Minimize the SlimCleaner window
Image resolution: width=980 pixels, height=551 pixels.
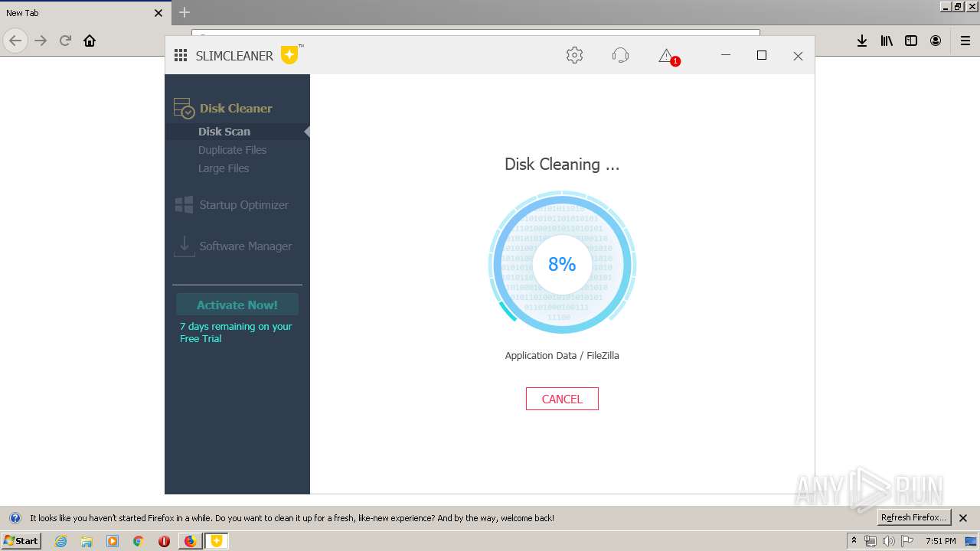(x=726, y=55)
